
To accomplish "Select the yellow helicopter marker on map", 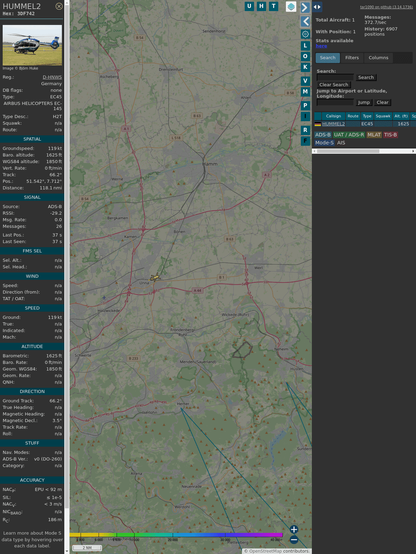I will [154, 278].
